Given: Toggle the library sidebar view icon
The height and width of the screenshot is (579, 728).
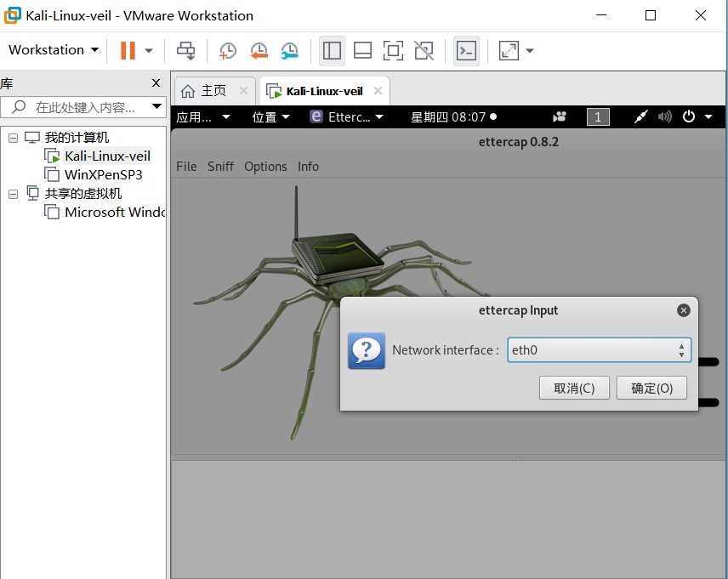Looking at the screenshot, I should pos(332,50).
